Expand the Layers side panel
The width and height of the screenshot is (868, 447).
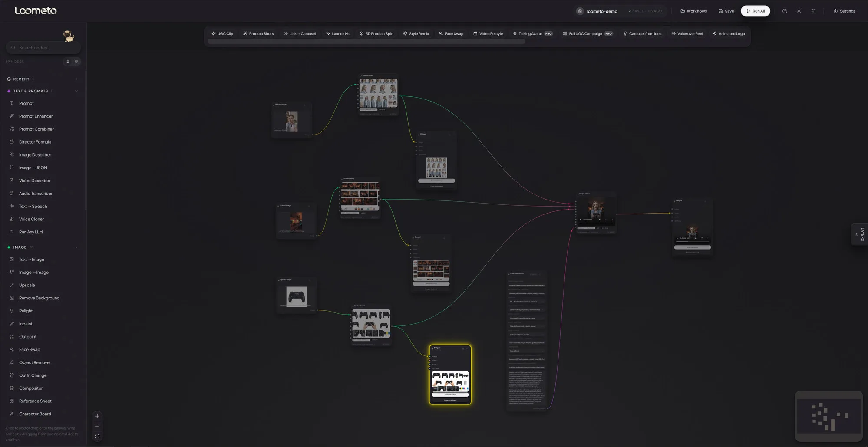click(859, 234)
